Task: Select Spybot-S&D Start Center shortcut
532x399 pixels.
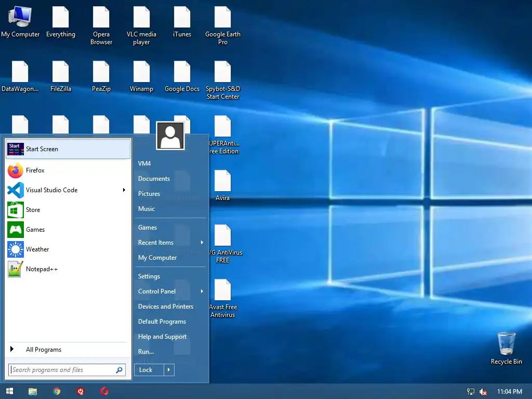Action: tap(222, 80)
